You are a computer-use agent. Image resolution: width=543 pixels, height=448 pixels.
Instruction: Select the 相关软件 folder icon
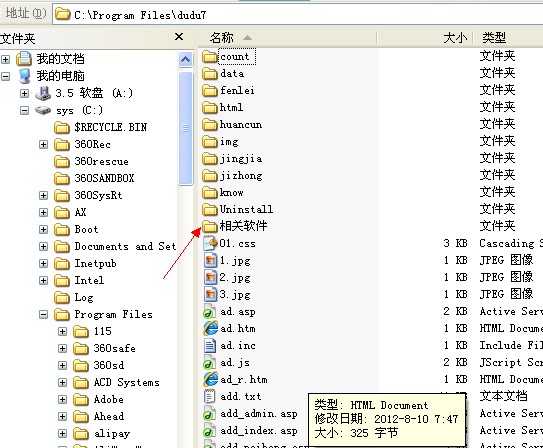coord(210,226)
